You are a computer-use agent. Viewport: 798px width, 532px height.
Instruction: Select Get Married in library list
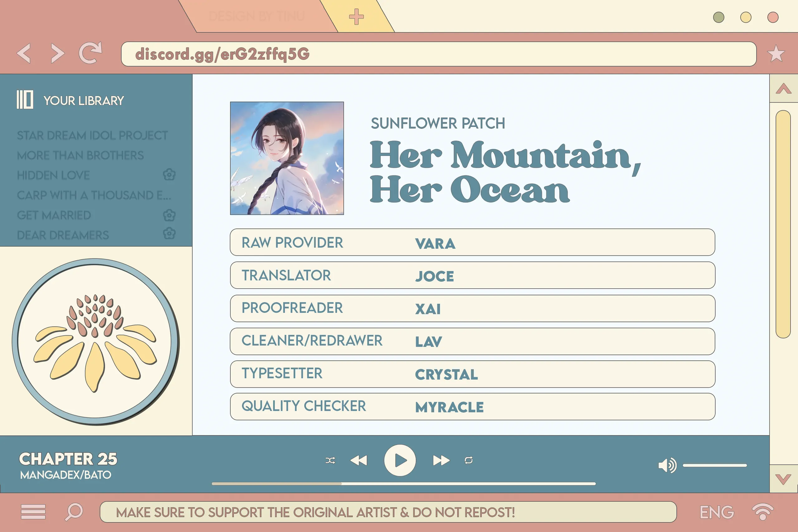(54, 215)
